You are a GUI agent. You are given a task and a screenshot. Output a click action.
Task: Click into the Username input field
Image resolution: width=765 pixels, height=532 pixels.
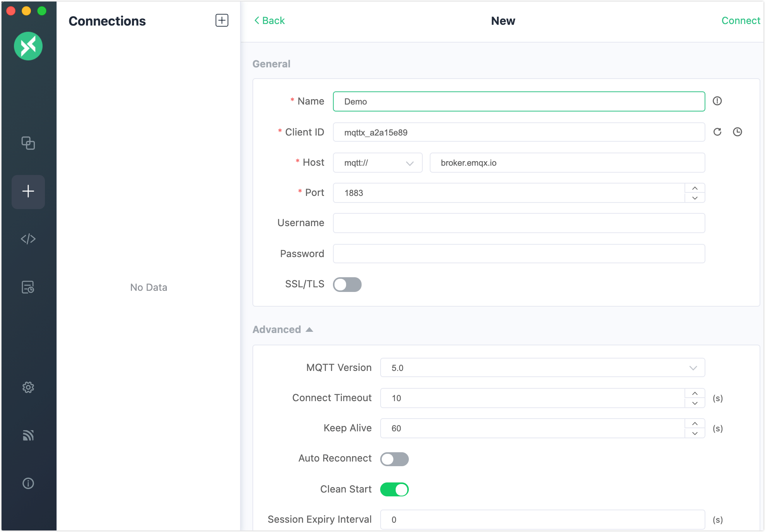click(518, 223)
